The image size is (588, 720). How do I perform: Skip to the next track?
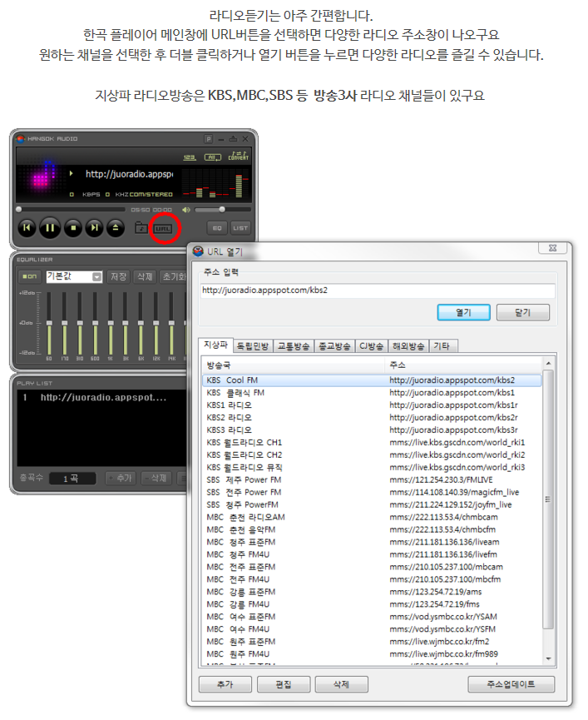[95, 228]
